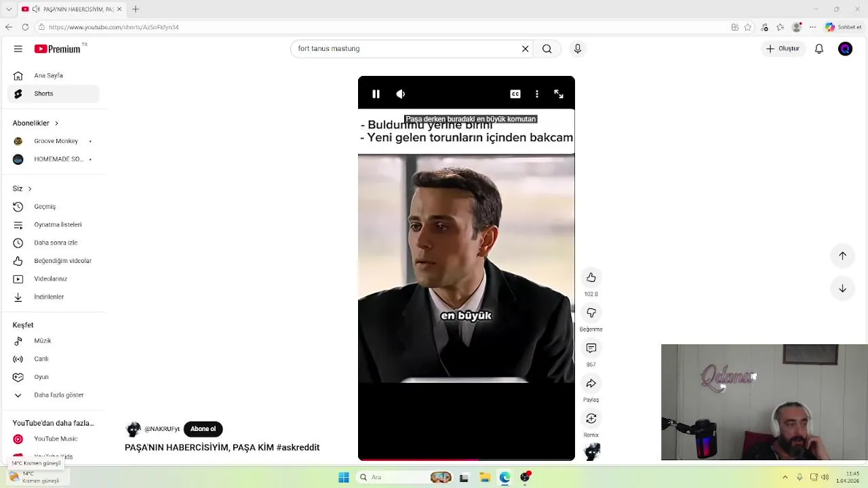Open the HOMEMADE SO... subscription channel
Viewport: 868px width, 488px height.
tap(53, 159)
